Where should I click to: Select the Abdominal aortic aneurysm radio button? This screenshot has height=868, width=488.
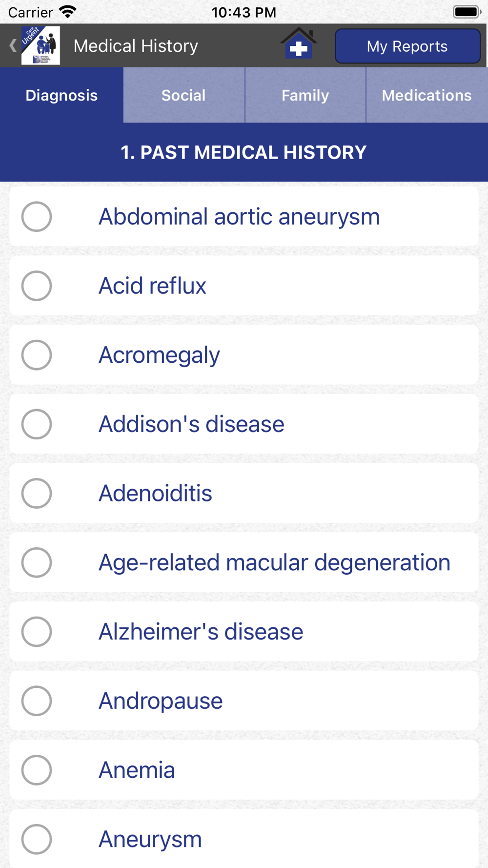click(x=37, y=216)
